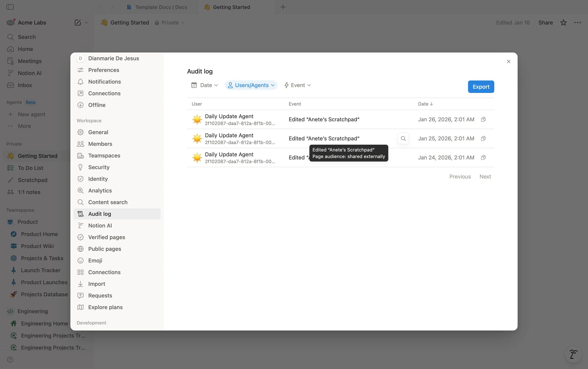Export the audit log

(x=481, y=87)
